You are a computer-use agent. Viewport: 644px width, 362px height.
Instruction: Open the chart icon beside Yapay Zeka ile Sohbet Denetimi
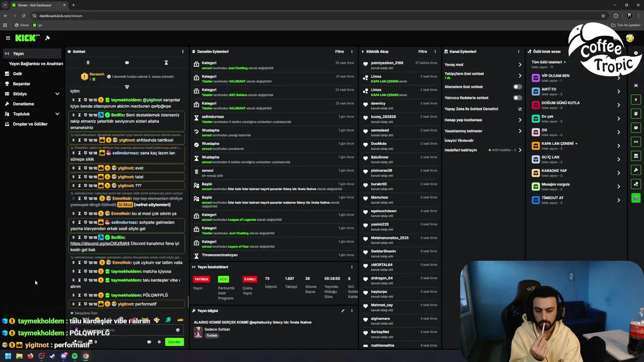coord(520,109)
